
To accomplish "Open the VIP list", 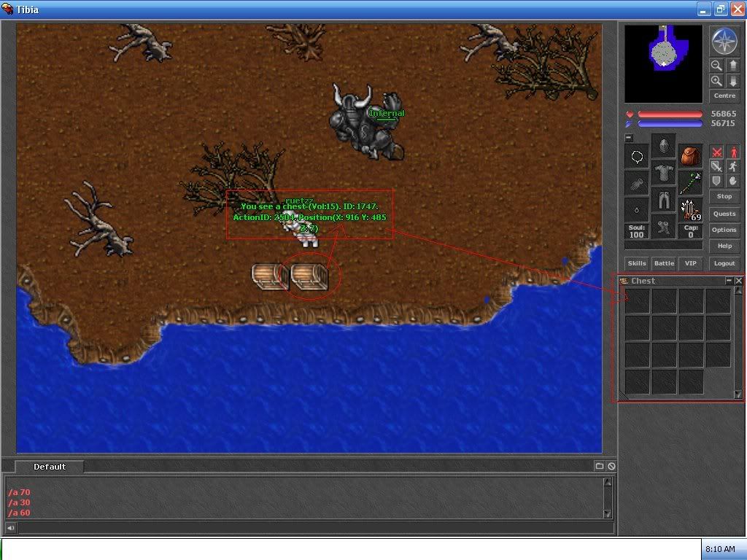I will tap(691, 263).
